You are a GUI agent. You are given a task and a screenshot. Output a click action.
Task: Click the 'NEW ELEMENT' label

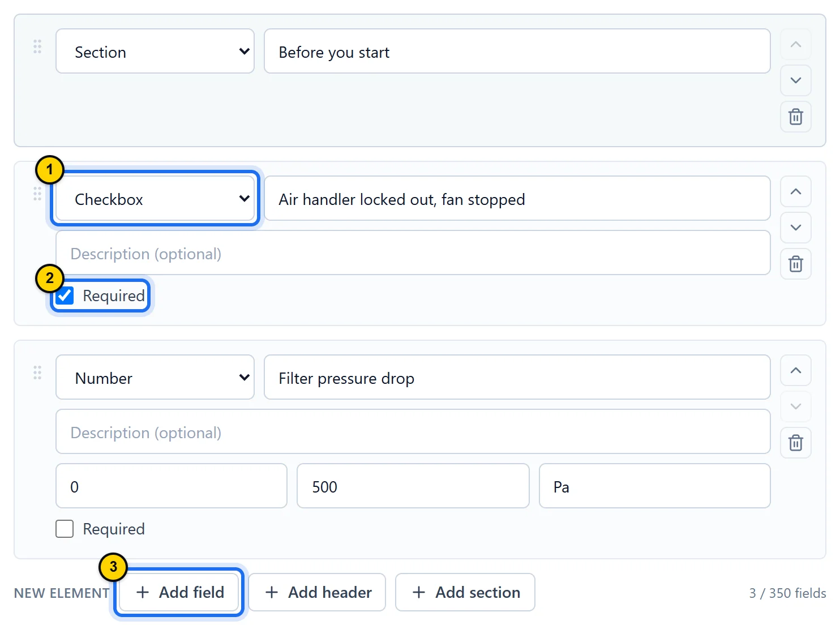pyautogui.click(x=62, y=593)
